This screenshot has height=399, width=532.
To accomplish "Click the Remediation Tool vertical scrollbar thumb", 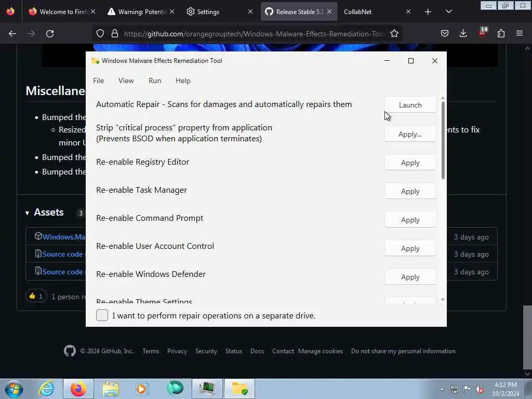I will [x=443, y=140].
